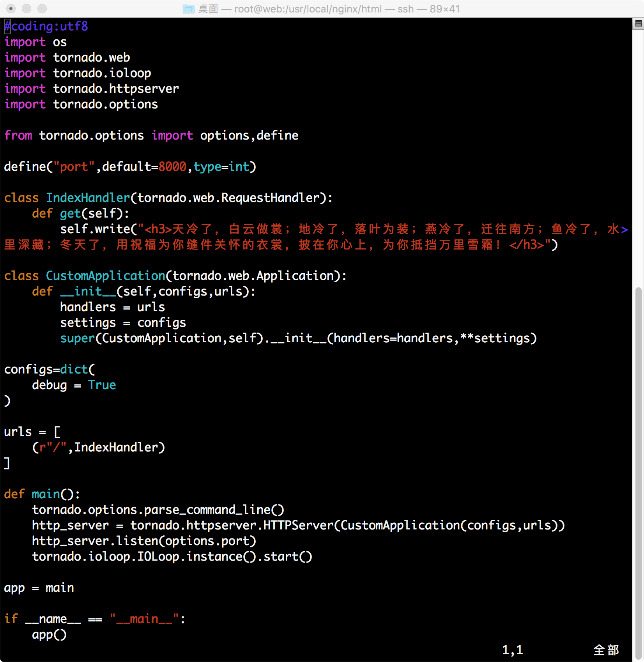Click 'def __init__(self,configs,urls):' line
Image resolution: width=644 pixels, height=662 pixels.
(144, 291)
